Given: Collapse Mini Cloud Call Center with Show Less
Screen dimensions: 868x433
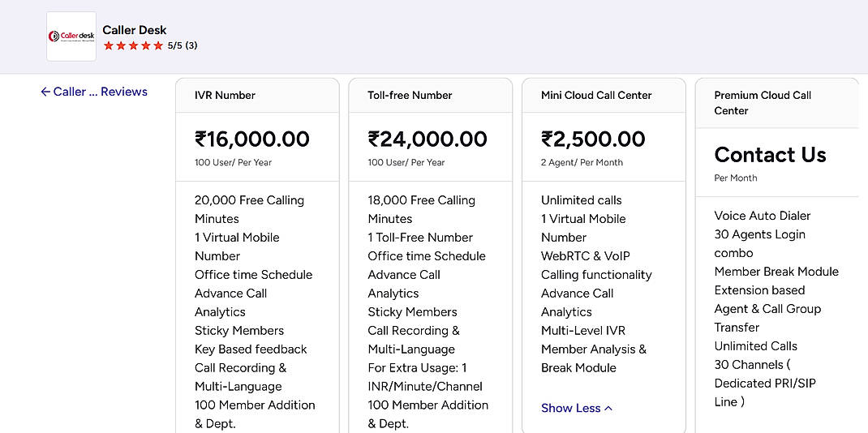Looking at the screenshot, I should tap(577, 408).
